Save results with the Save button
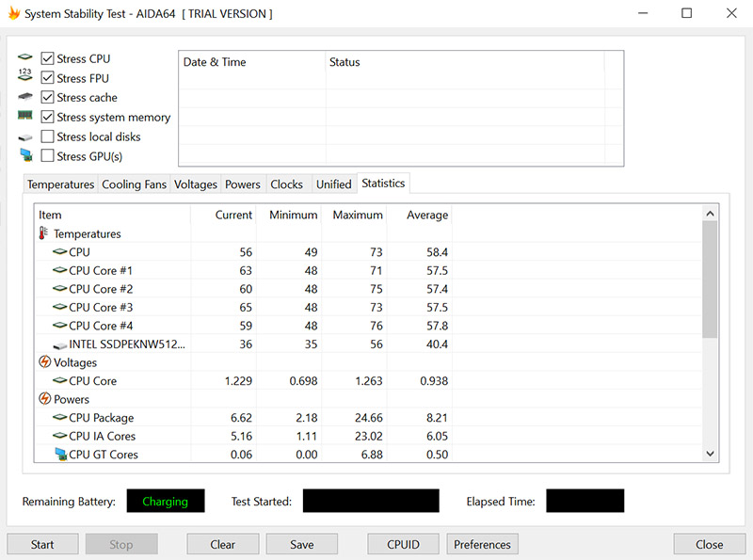 (x=302, y=544)
